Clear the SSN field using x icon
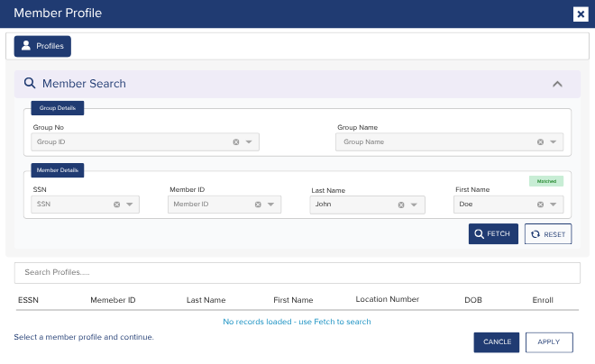The image size is (595, 364). (x=117, y=205)
